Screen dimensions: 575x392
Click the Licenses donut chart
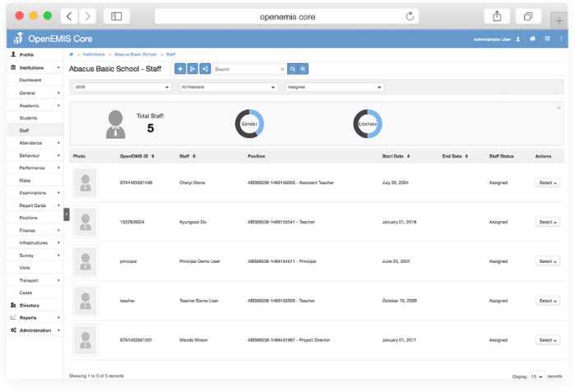(x=368, y=124)
